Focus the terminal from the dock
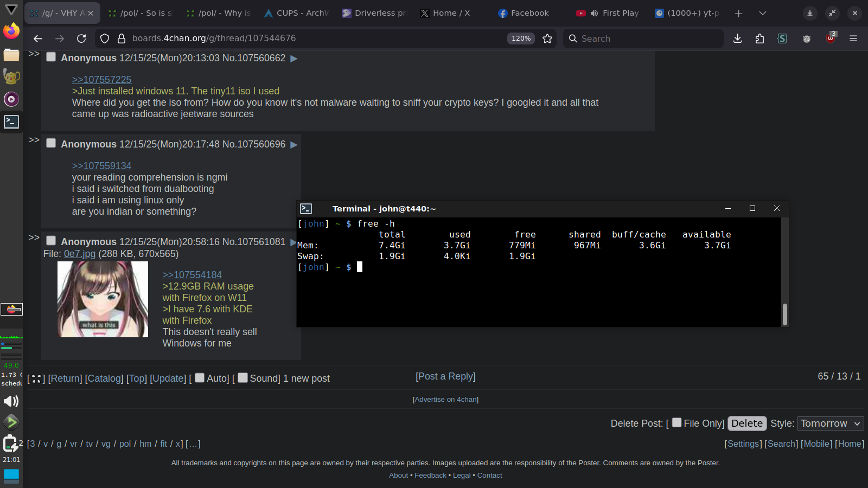This screenshot has height=488, width=868. 11,122
